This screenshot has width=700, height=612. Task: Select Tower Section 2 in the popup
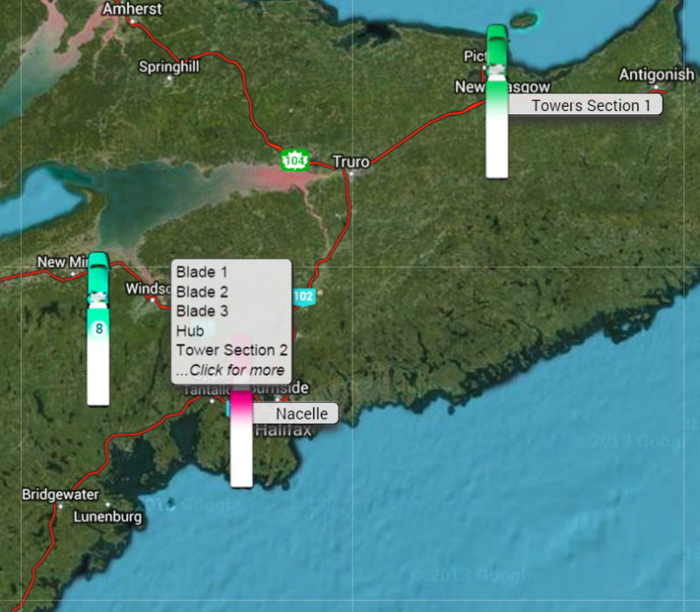click(232, 350)
